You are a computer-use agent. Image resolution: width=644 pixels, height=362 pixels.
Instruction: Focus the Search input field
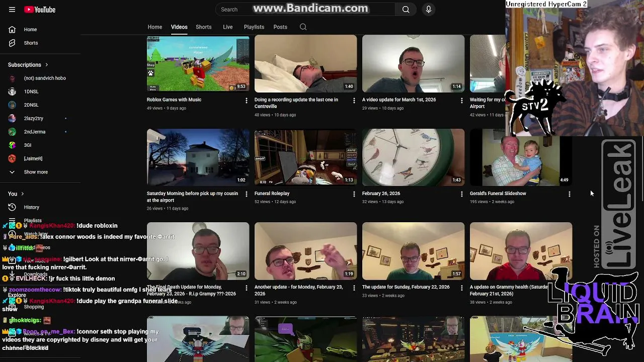pos(305,10)
